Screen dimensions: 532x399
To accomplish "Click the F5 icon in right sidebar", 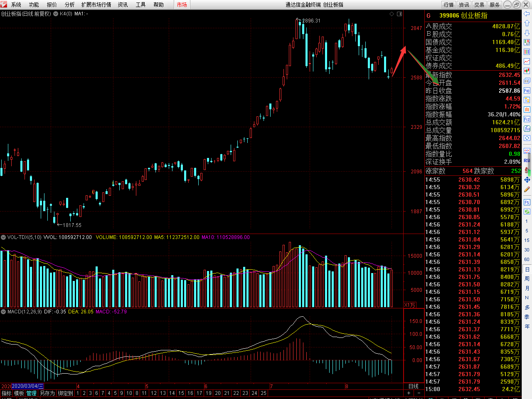I will (x=527, y=202).
